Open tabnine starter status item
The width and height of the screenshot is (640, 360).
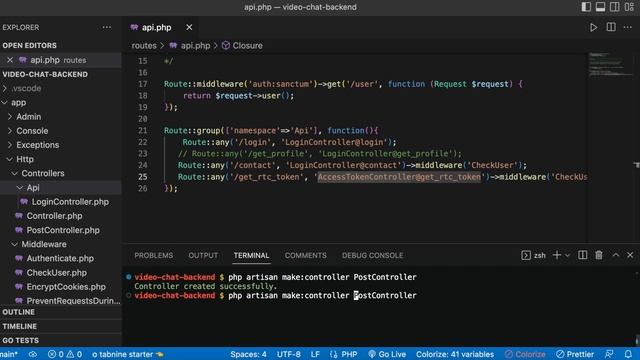tap(128, 354)
